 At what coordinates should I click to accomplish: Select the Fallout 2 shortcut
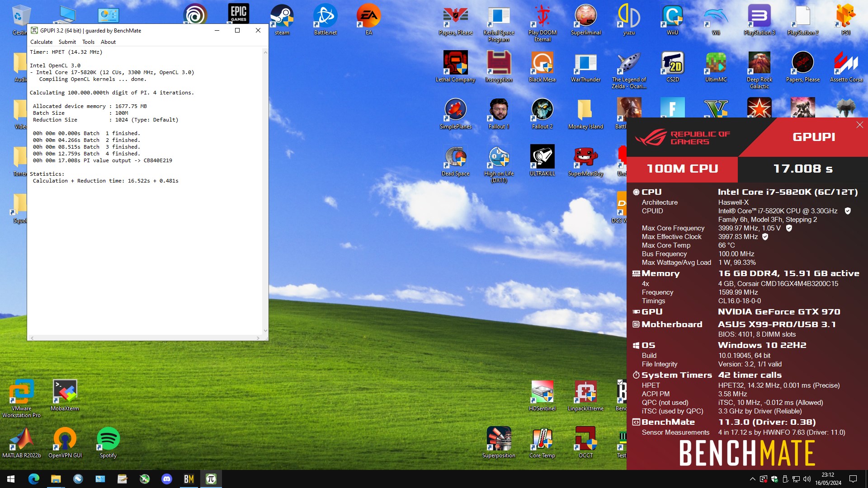click(x=542, y=114)
